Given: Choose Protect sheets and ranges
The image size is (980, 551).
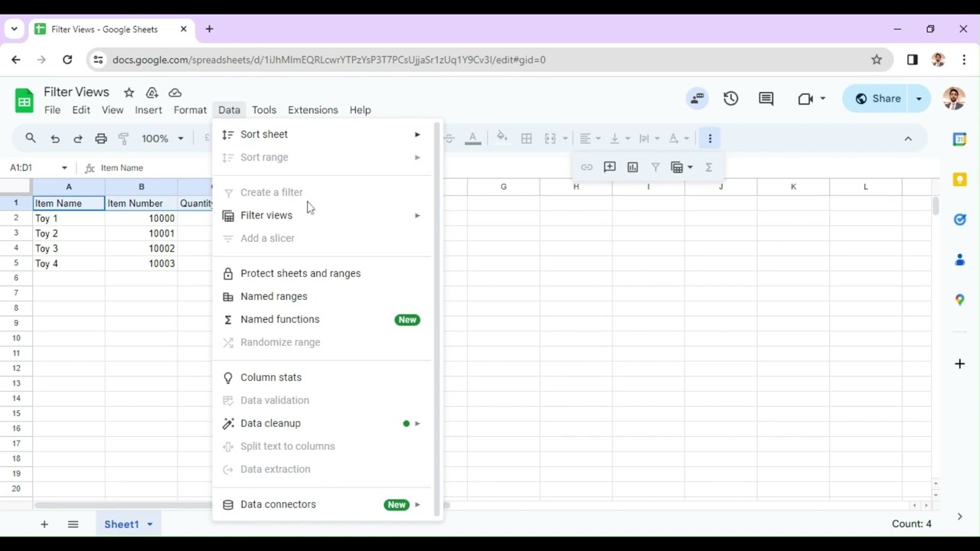Looking at the screenshot, I should 322,273.
